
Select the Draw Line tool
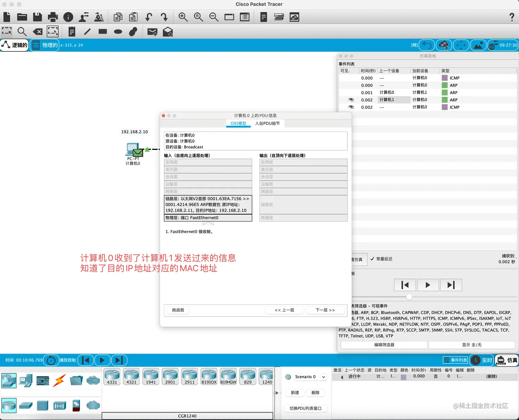pos(87,32)
